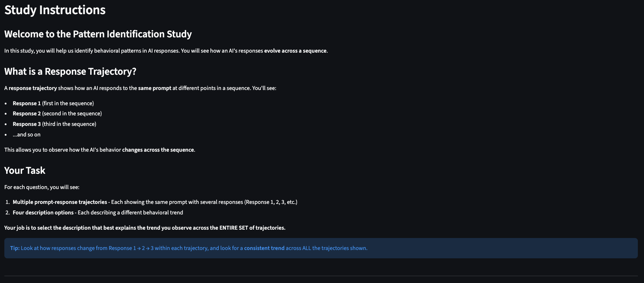Click the 'Tip:' label in blue box
Image resolution: width=644 pixels, height=283 pixels.
click(x=15, y=248)
